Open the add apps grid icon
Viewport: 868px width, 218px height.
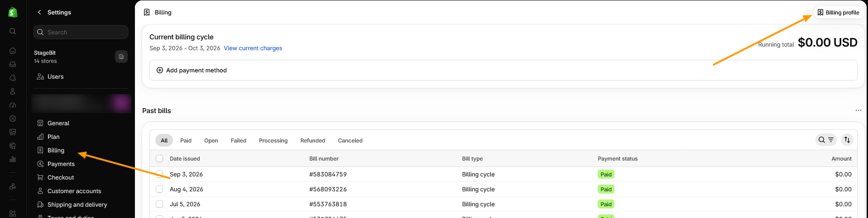point(13,213)
